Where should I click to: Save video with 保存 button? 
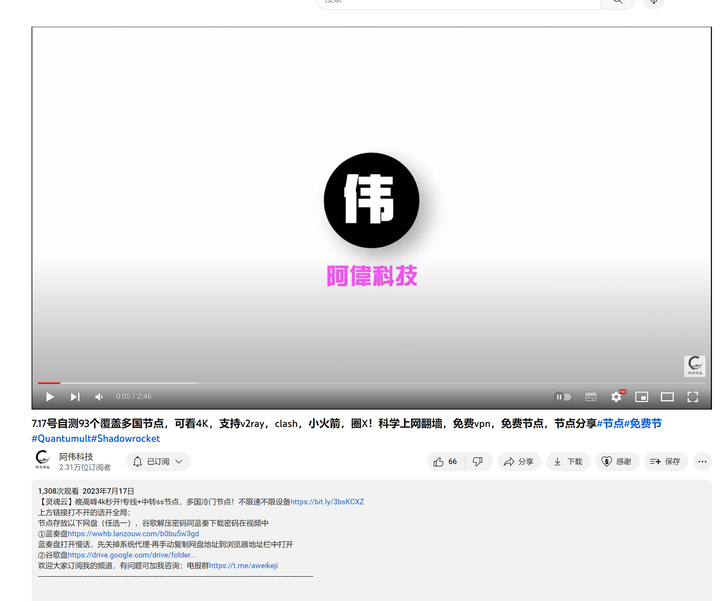coord(665,461)
